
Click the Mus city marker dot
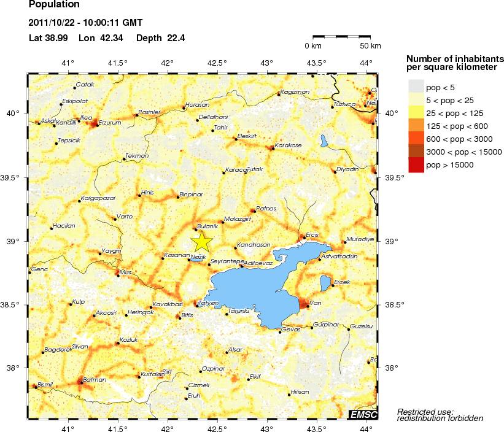(118, 276)
